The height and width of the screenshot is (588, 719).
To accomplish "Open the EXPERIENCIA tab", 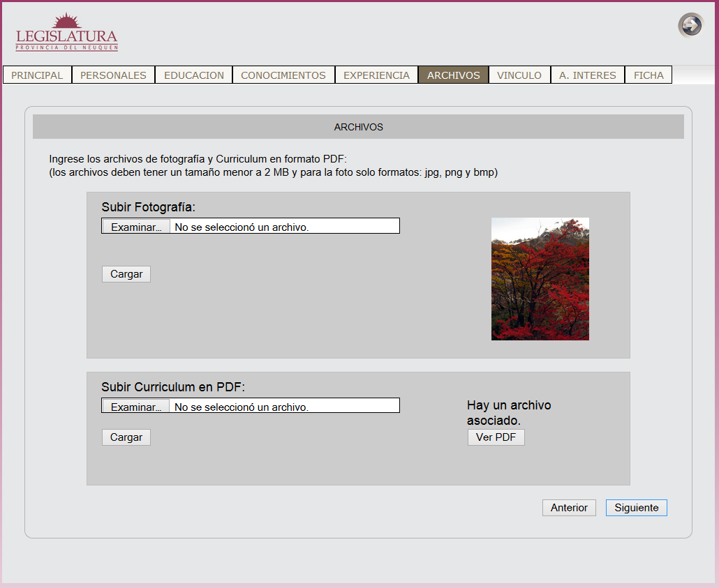I will (376, 75).
